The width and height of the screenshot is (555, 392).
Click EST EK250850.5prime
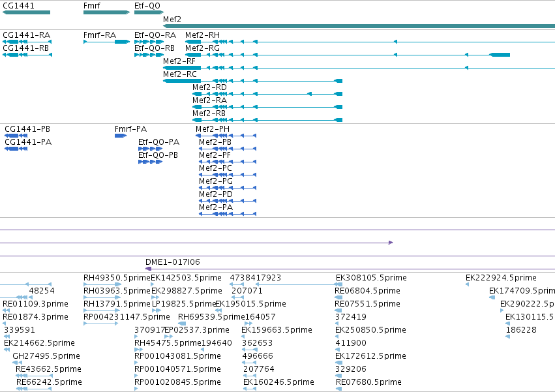coord(370,330)
